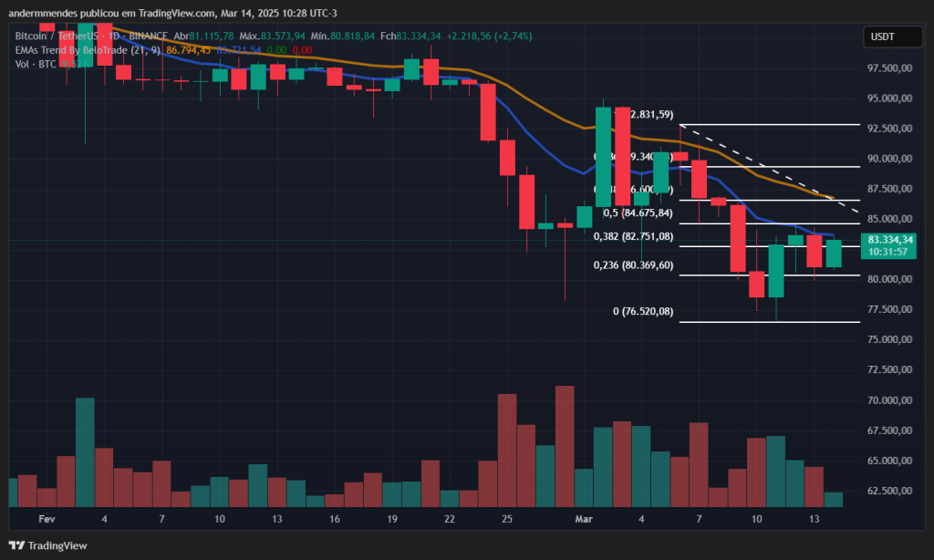This screenshot has height=560, width=934.
Task: Click the 25 date label on time axis
Action: pyautogui.click(x=507, y=519)
